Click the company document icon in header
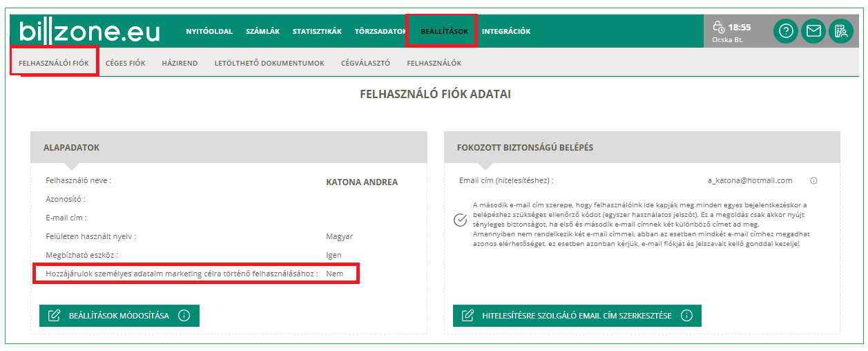This screenshot has height=351, width=868. click(x=841, y=31)
